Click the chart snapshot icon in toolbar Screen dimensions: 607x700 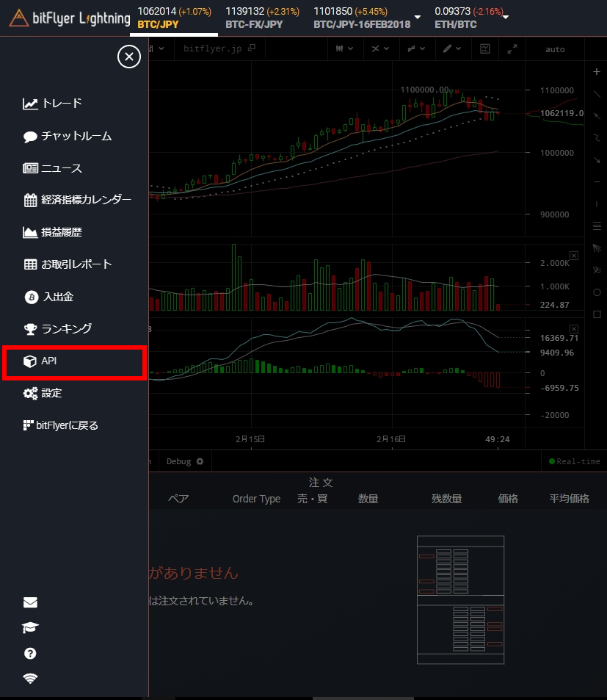(485, 48)
